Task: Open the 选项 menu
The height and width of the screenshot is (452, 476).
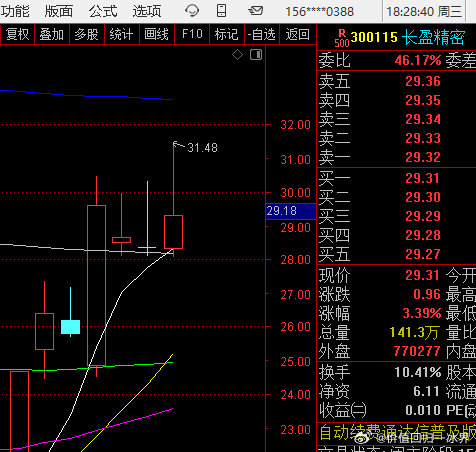Action: coord(147,11)
